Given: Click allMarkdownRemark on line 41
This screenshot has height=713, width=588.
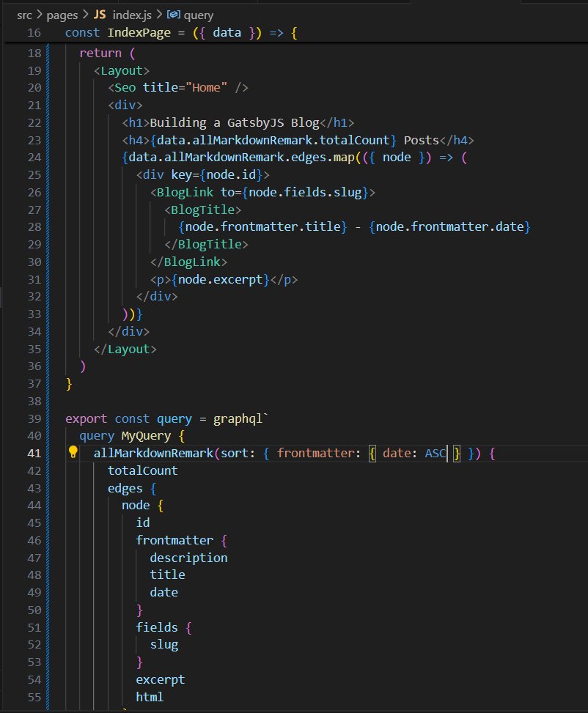Looking at the screenshot, I should tap(153, 454).
